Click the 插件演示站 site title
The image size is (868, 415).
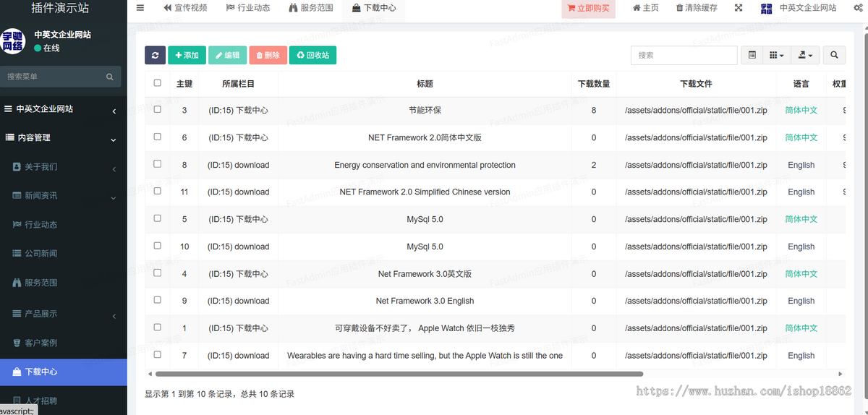coord(61,9)
